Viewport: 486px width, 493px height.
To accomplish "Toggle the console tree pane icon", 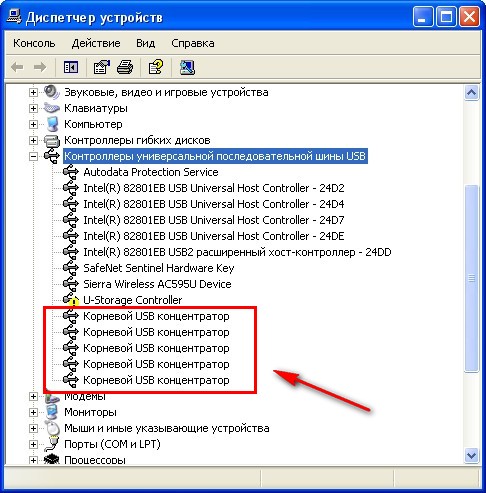I will pos(71,67).
